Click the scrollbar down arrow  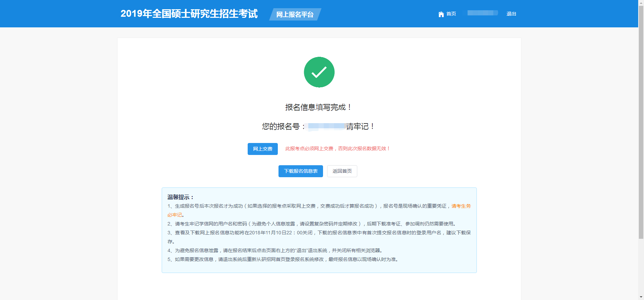(x=641, y=297)
